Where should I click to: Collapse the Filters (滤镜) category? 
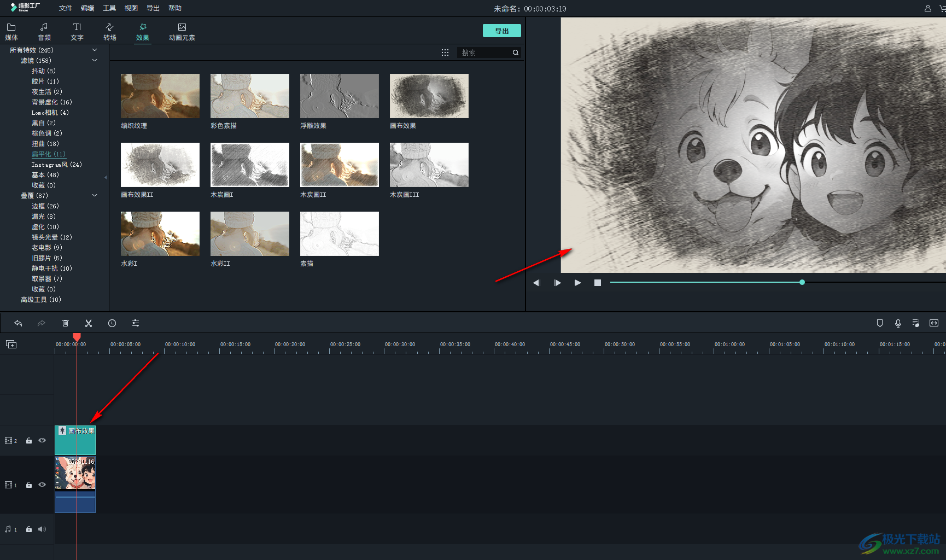coord(95,60)
